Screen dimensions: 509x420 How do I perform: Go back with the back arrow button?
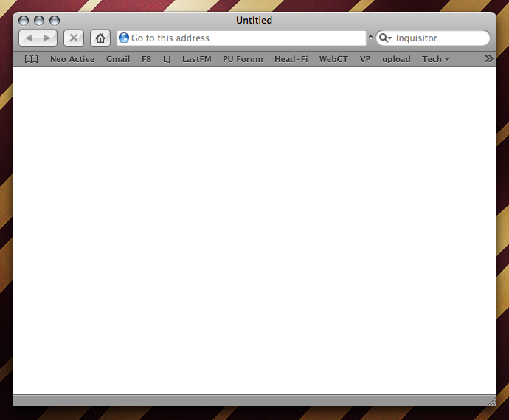29,38
